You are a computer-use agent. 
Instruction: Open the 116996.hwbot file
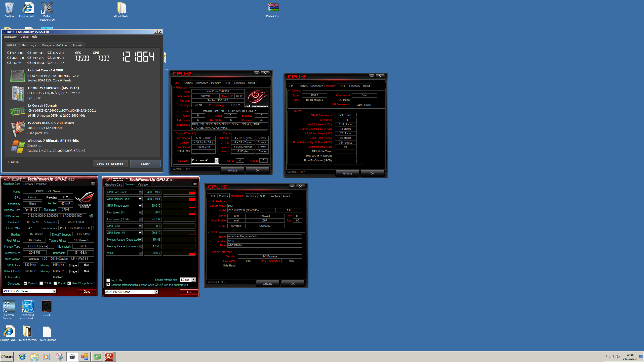coord(47,333)
